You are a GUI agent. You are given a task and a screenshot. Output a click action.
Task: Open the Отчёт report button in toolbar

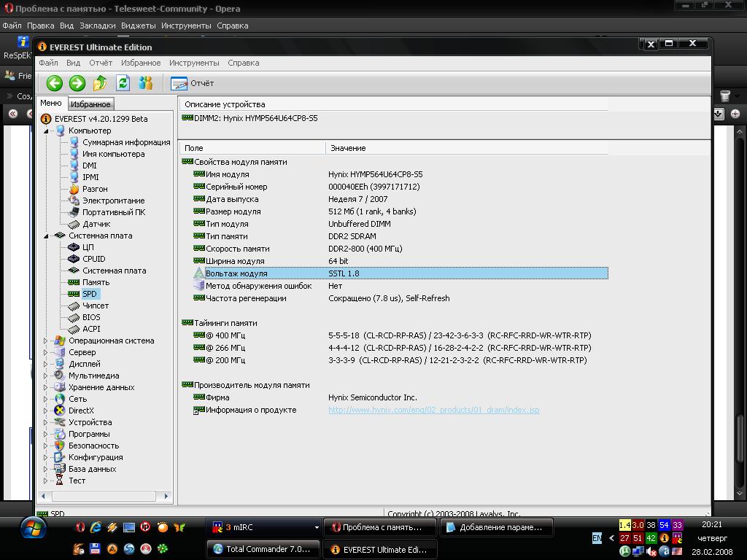tap(193, 83)
